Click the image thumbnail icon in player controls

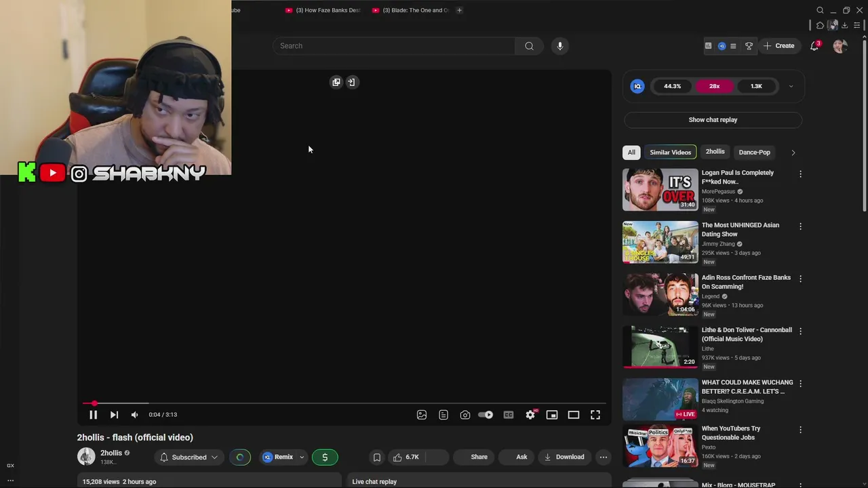pyautogui.click(x=422, y=415)
